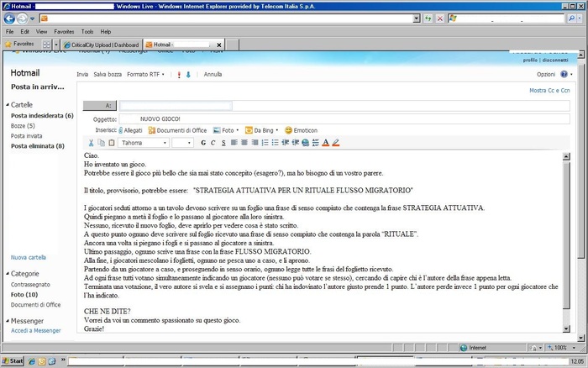Screen dimensions: 588x368
Task: Click the Nuova cartella link
Action: tap(28, 257)
